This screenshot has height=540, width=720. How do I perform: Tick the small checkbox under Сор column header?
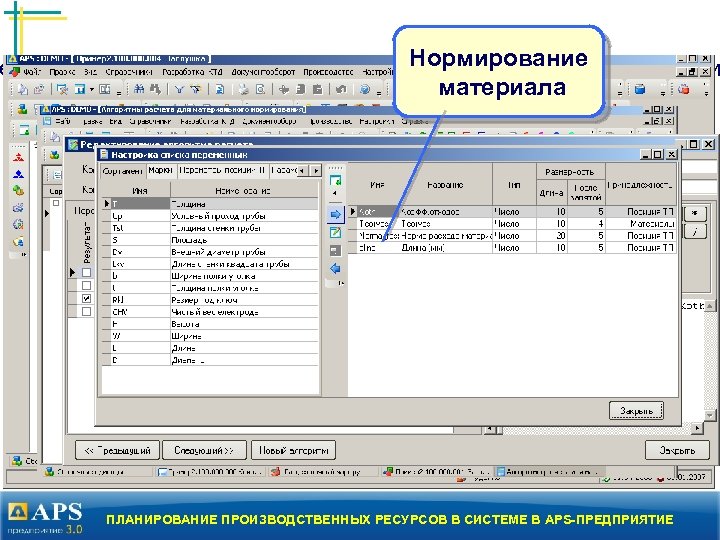point(56,202)
